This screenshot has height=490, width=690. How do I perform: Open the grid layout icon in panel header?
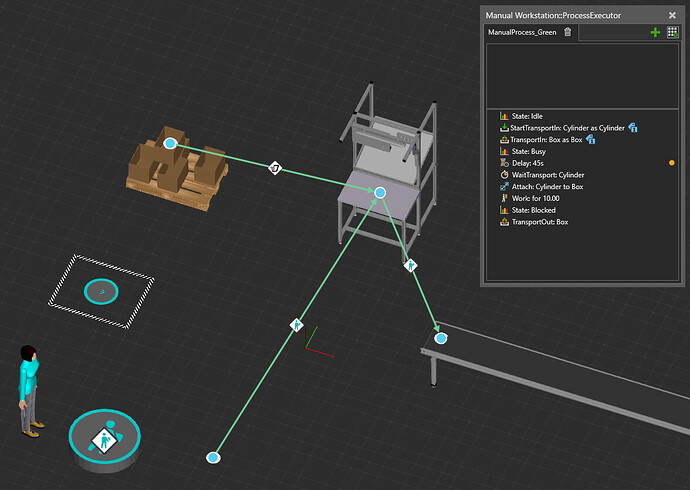tap(672, 33)
